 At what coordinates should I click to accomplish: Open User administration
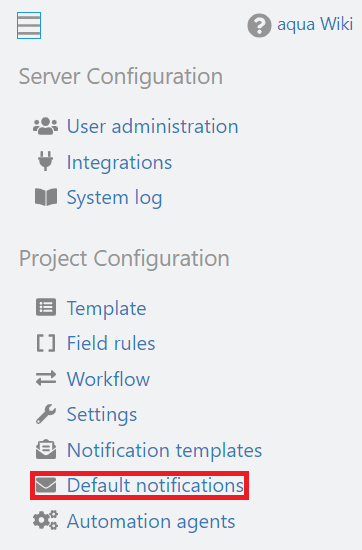(x=153, y=126)
